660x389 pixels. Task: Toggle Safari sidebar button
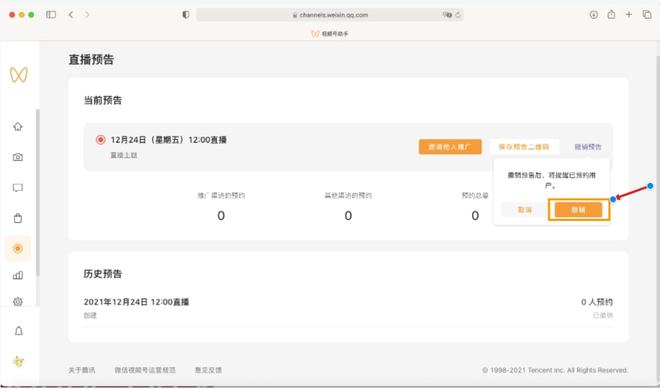(51, 15)
